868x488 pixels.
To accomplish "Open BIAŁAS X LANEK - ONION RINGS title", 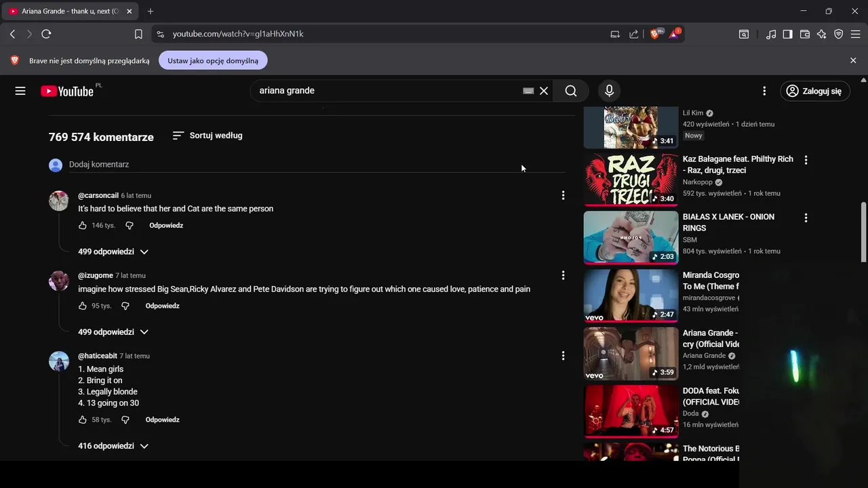I will [728, 222].
